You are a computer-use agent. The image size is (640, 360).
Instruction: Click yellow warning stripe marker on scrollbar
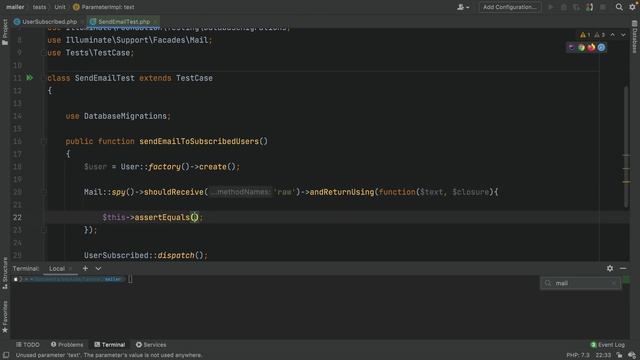click(626, 182)
